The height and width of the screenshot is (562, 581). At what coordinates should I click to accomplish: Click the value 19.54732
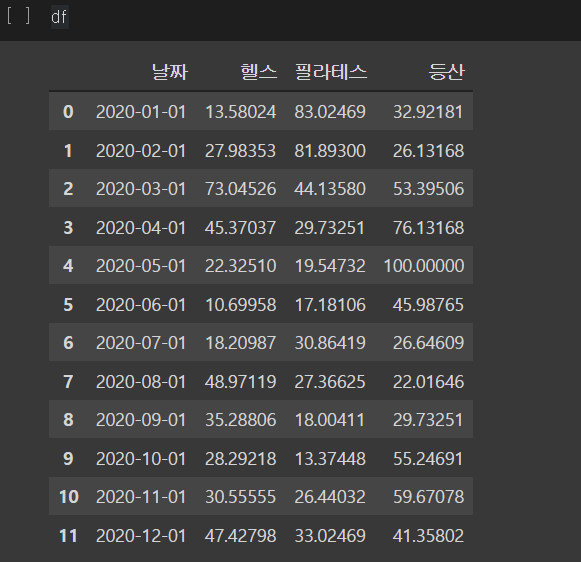click(330, 266)
